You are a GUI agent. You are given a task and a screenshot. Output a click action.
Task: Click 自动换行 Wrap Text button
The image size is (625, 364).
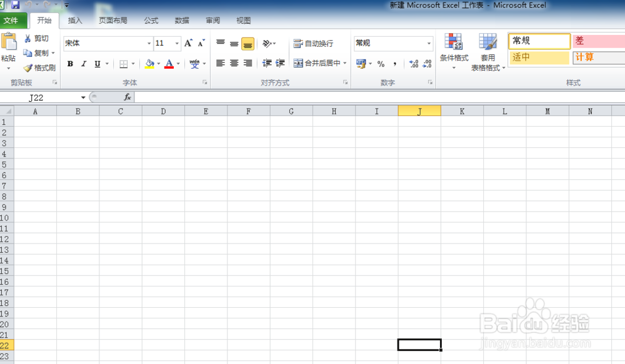pyautogui.click(x=313, y=44)
